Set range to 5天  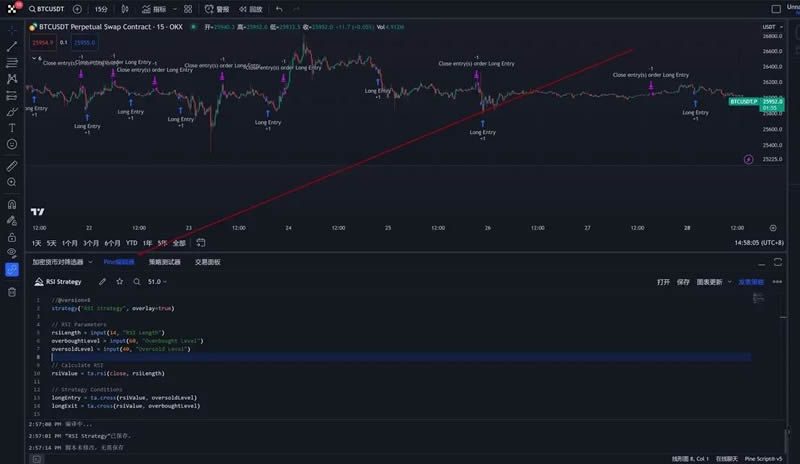click(x=52, y=243)
